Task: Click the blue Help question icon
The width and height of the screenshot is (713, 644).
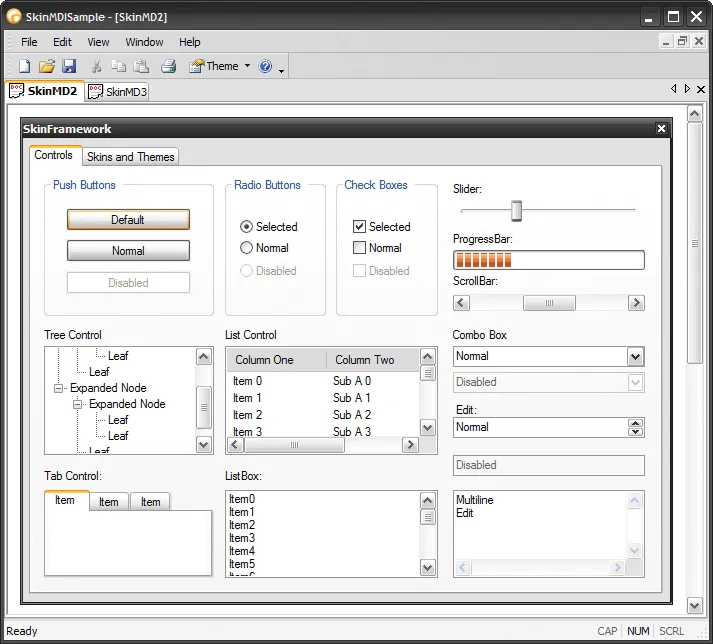Action: tap(265, 66)
